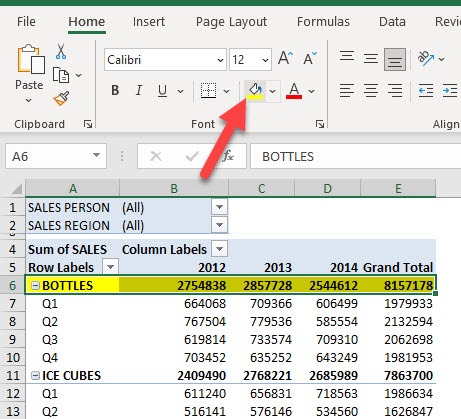Open Underline style dropdown arrow
461x419 pixels.
coord(180,91)
